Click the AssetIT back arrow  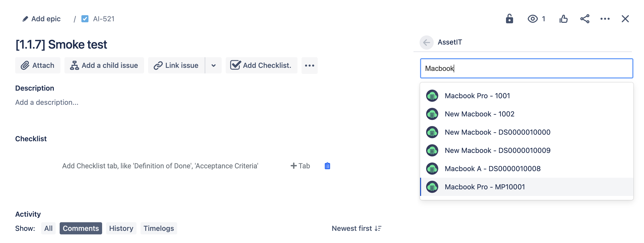[427, 42]
